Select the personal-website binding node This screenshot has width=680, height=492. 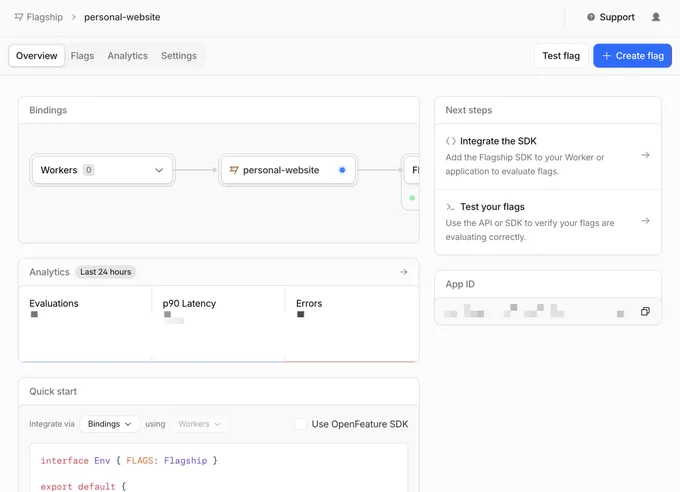pyautogui.click(x=288, y=170)
